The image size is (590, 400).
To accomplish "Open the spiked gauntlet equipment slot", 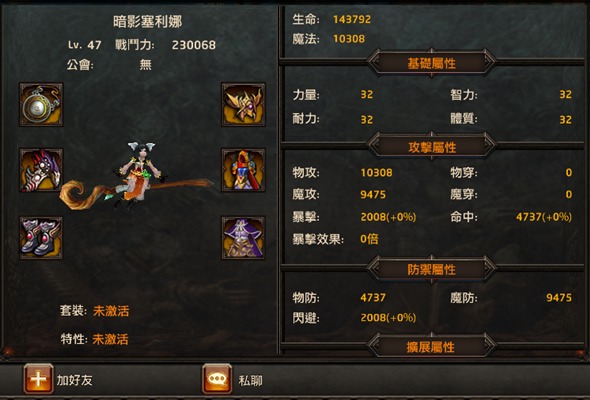I will [x=41, y=170].
